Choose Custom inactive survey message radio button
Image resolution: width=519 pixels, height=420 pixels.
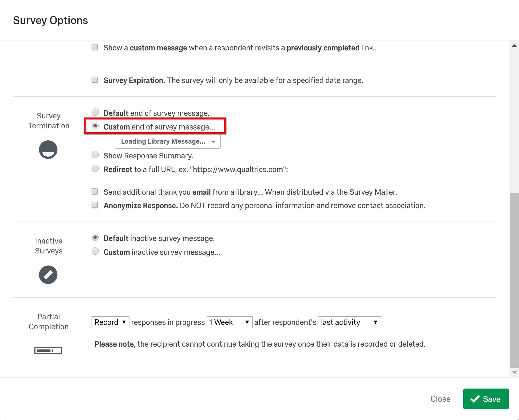95,251
